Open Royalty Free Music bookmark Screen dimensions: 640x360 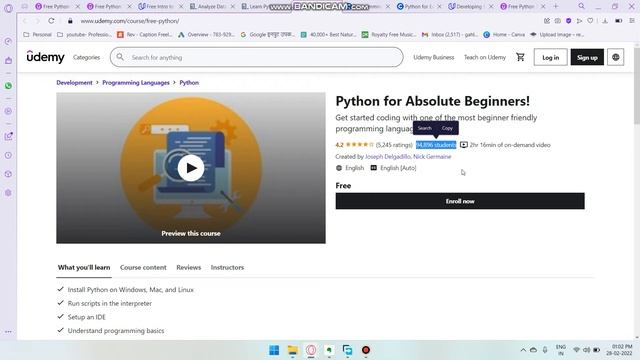[389, 35]
